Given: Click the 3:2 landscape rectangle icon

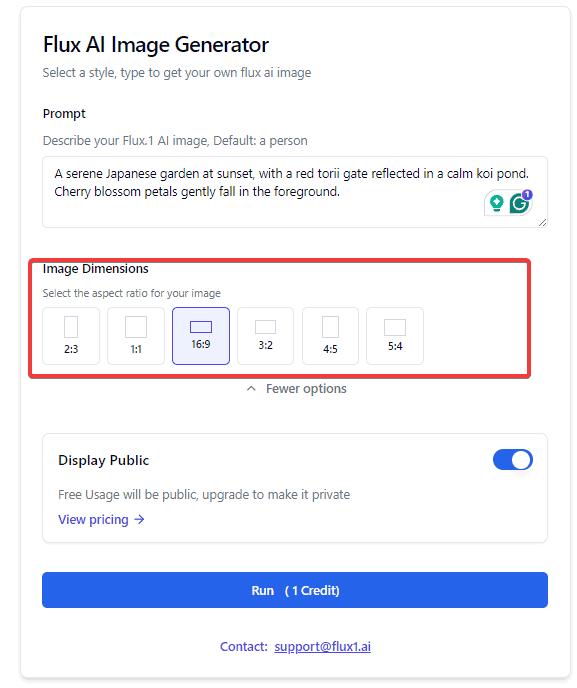Looking at the screenshot, I should coord(265,327).
